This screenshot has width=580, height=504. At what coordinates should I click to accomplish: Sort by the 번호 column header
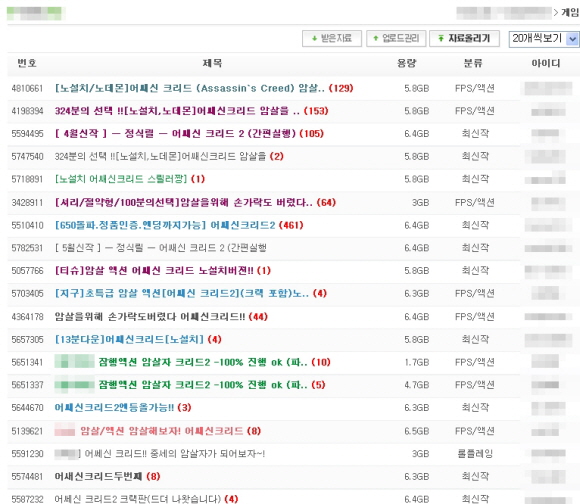[27, 63]
